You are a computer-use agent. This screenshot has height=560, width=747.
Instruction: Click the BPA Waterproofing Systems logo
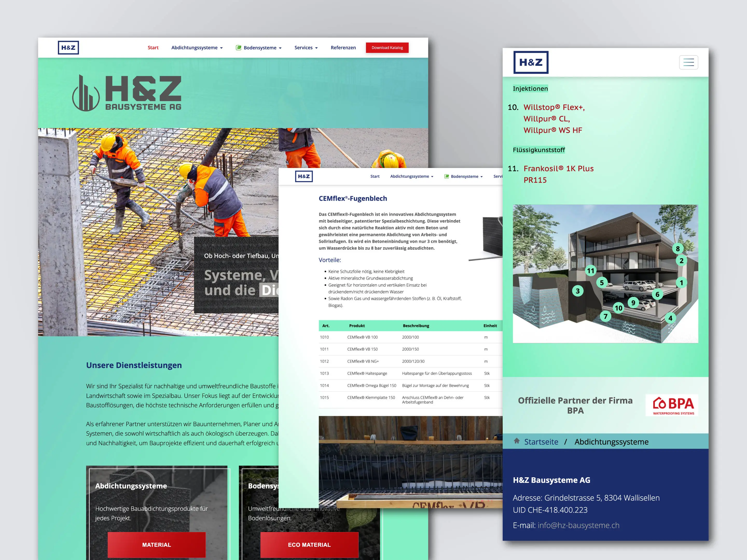(671, 405)
